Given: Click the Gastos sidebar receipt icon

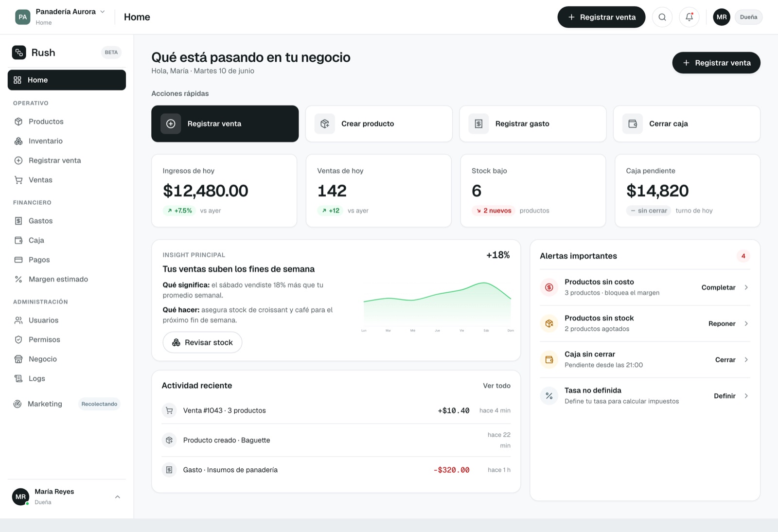Looking at the screenshot, I should click(x=18, y=221).
